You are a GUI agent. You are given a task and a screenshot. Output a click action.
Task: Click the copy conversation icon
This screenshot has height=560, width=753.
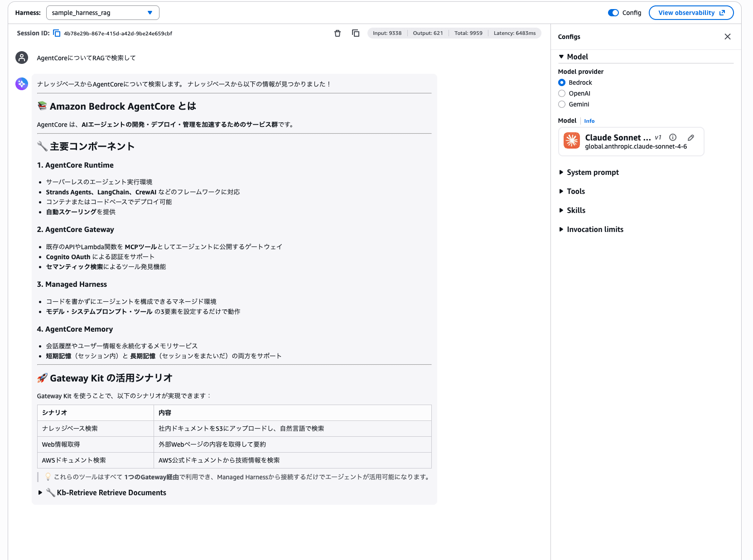pyautogui.click(x=356, y=33)
